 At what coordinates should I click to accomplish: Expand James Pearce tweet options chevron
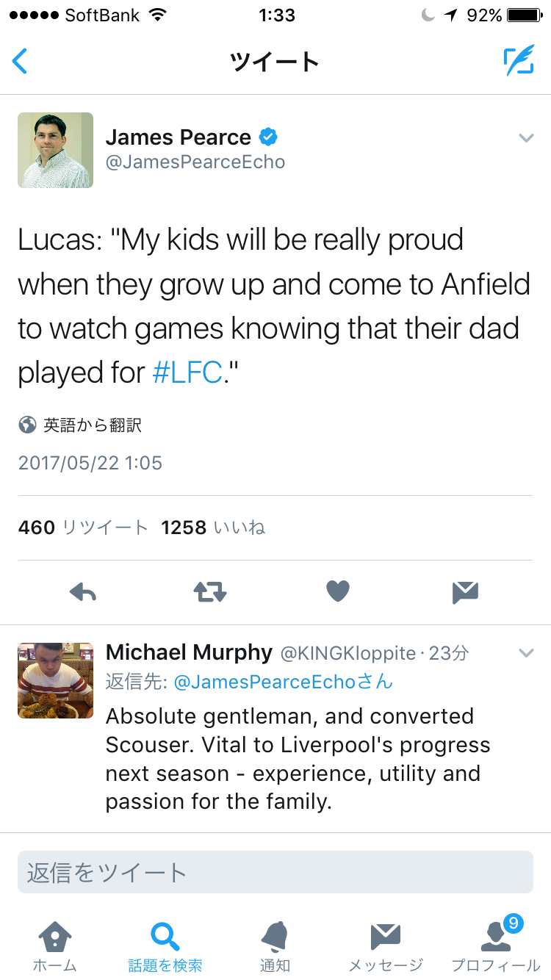525,138
